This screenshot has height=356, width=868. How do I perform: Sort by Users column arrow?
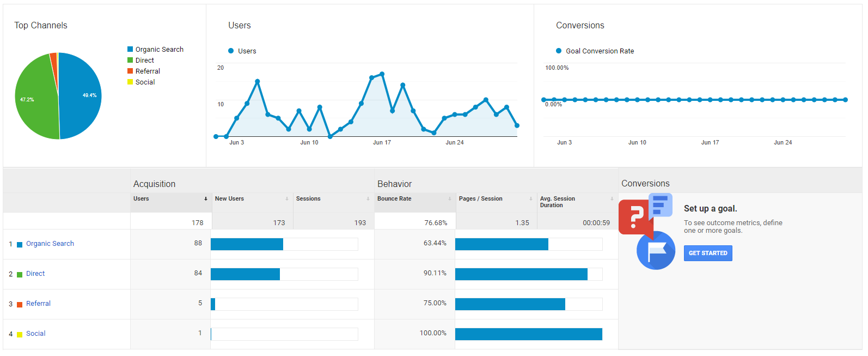(x=206, y=199)
